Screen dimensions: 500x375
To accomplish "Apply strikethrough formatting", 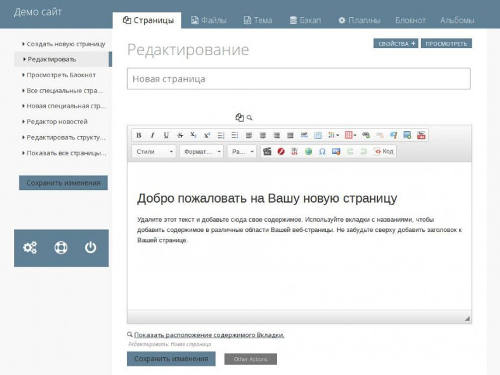I will 180,135.
